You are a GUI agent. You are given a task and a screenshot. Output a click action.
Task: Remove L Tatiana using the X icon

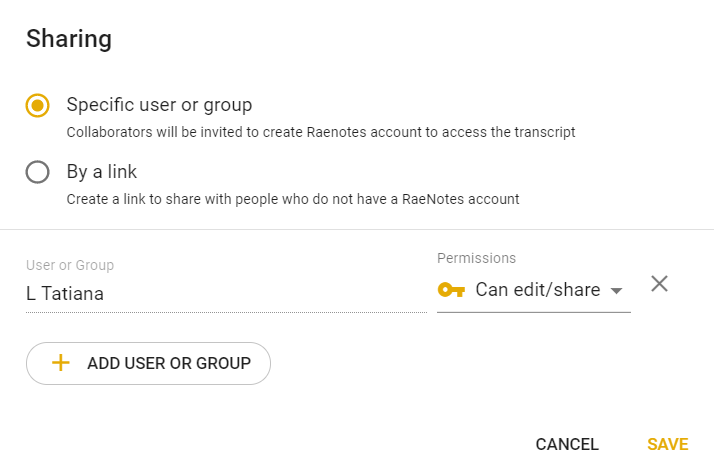(659, 284)
